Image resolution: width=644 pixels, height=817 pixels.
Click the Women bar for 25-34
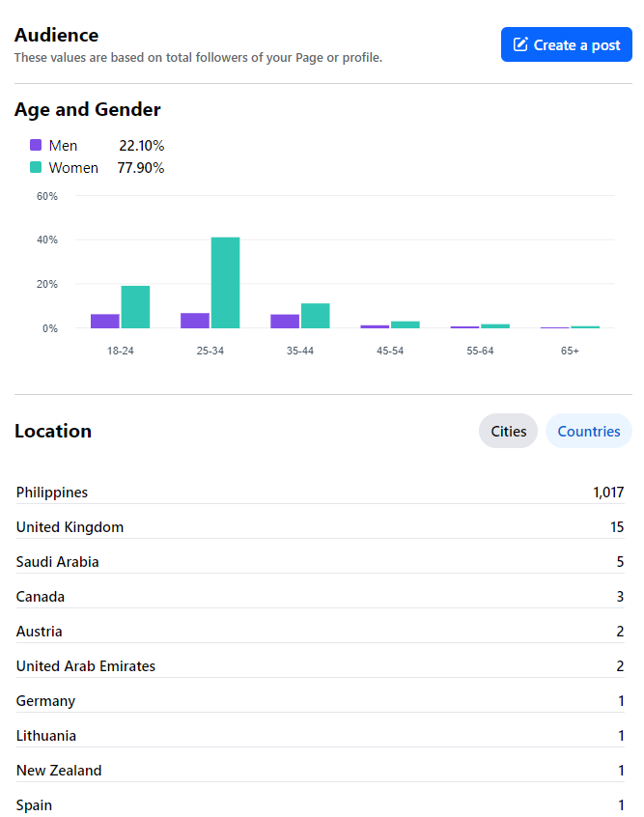point(225,282)
